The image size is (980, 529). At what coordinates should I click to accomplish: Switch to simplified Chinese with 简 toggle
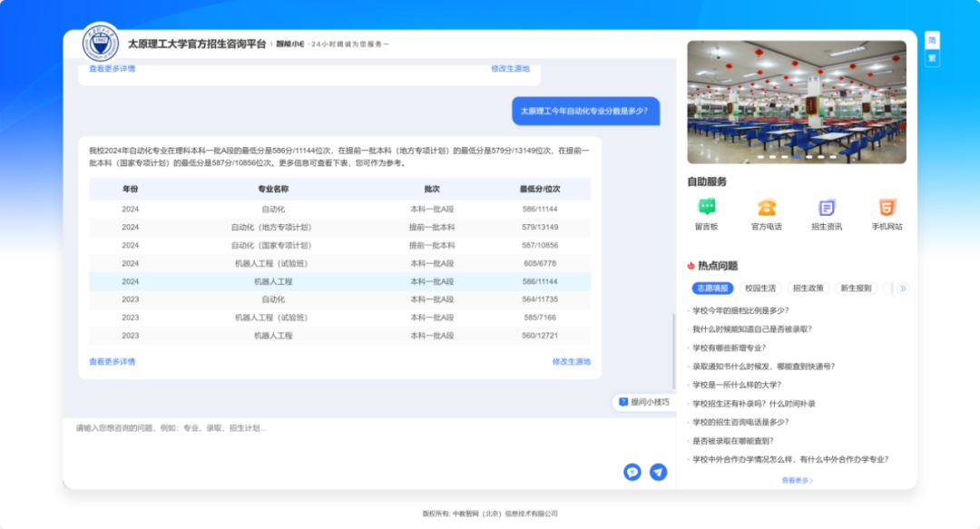[x=932, y=40]
